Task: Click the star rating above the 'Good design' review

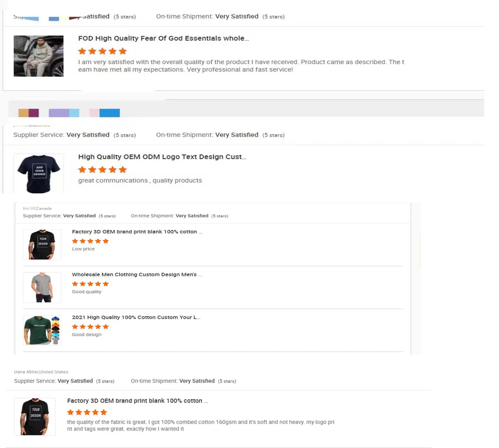Action: (90, 327)
